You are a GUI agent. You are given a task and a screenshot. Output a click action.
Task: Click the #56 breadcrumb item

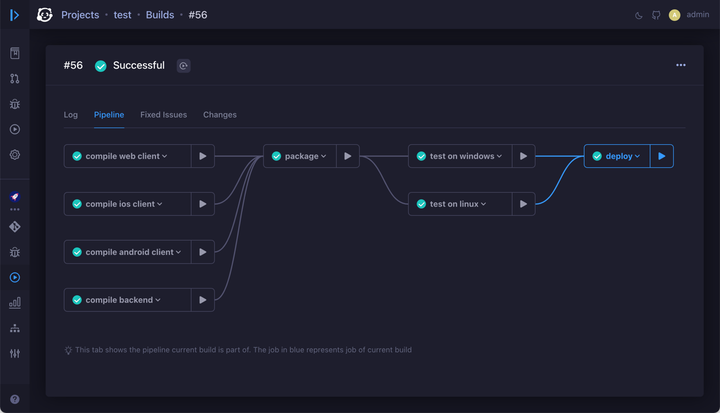tap(198, 15)
